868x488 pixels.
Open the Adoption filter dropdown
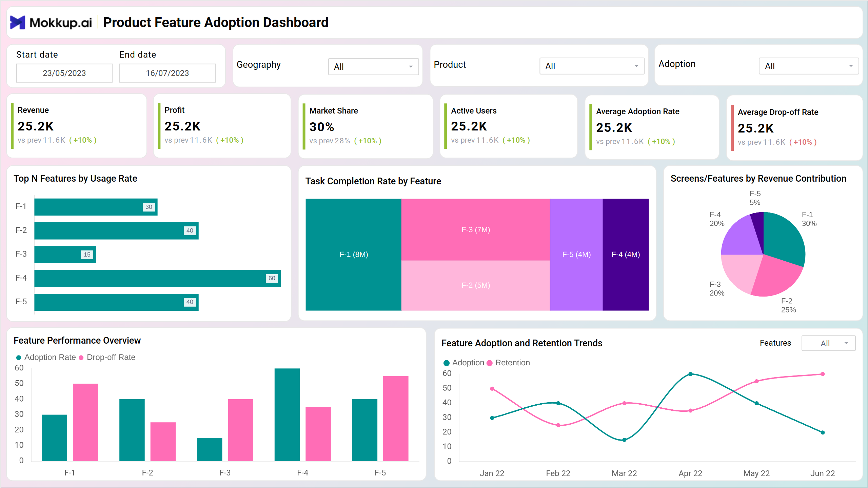pos(809,66)
